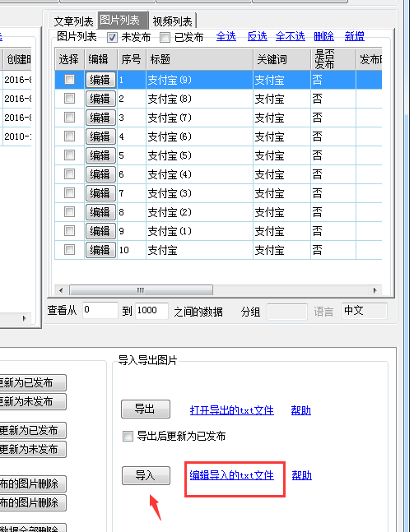
Task: Click 全不选 to deselect all
Action: (x=290, y=36)
